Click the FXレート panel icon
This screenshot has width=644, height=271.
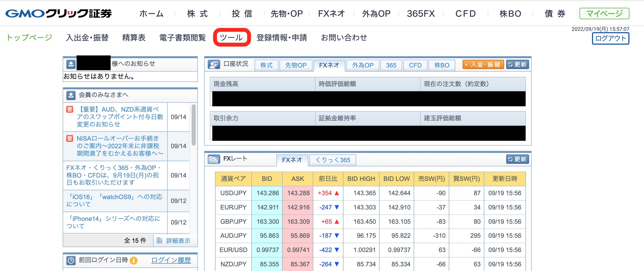(x=214, y=159)
